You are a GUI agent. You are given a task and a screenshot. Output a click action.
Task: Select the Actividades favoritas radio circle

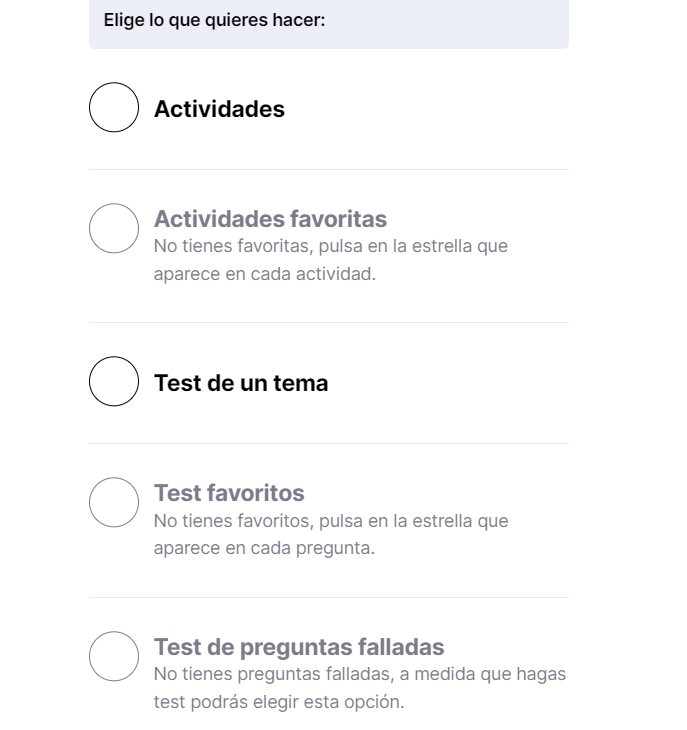[x=114, y=228]
